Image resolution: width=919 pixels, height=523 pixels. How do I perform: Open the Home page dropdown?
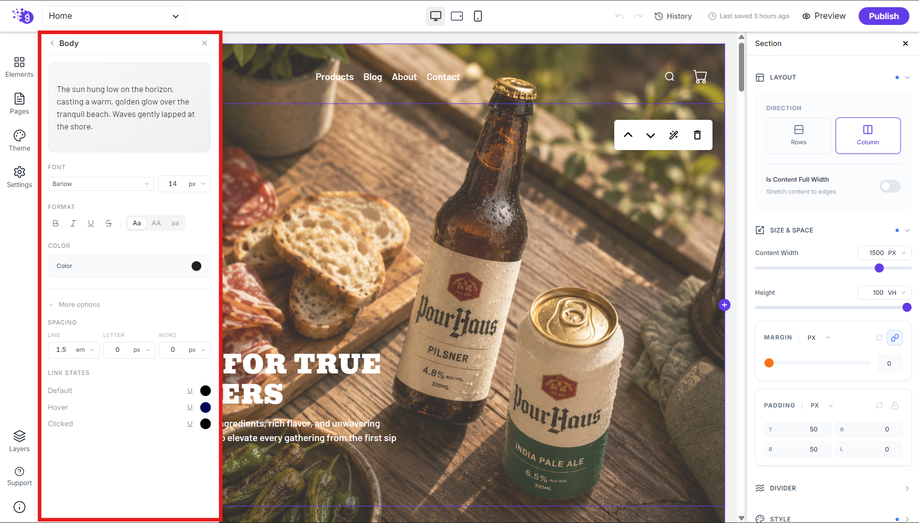(114, 16)
